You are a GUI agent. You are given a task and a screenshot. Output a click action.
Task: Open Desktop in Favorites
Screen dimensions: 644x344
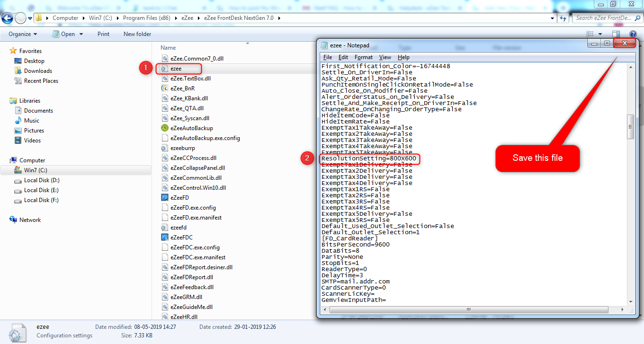click(x=34, y=61)
